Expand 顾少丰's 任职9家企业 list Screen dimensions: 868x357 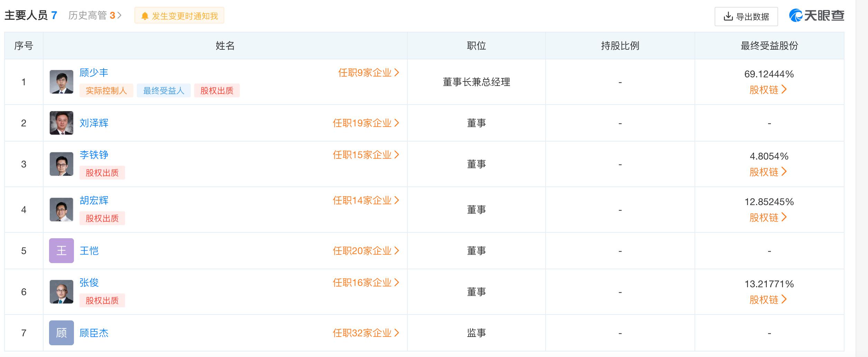[368, 73]
